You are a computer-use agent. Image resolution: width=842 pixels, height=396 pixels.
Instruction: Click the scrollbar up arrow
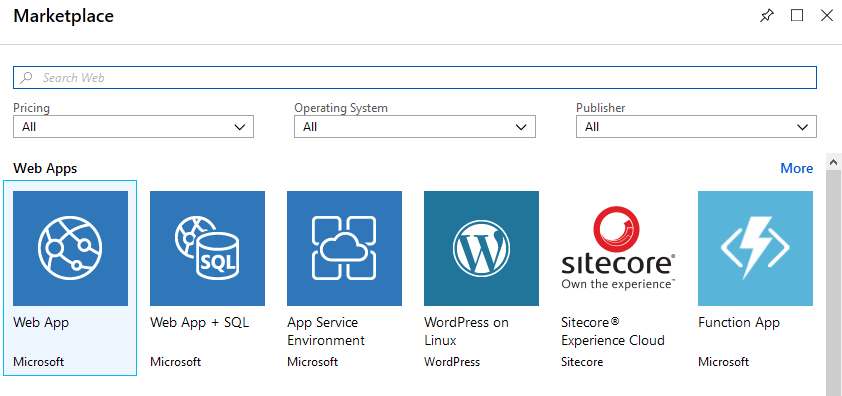pos(834,162)
